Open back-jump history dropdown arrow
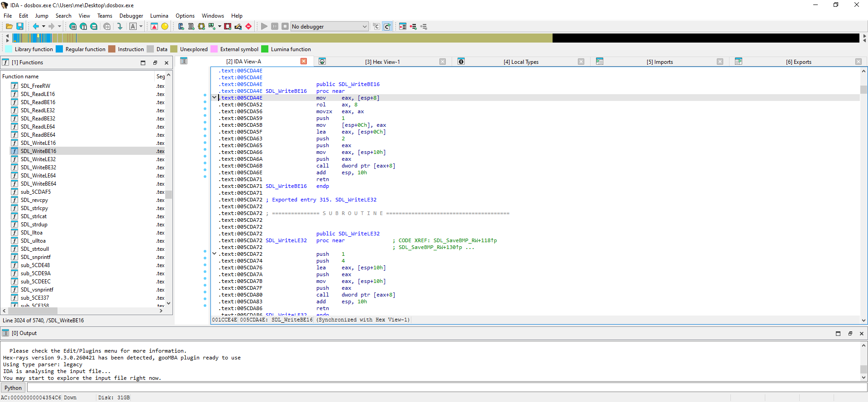 click(x=43, y=26)
